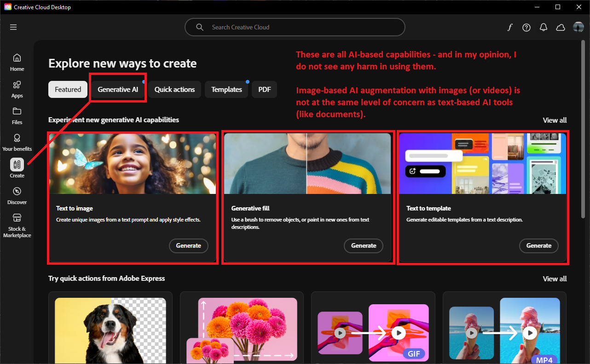Open Your benefits in sidebar

(17, 142)
